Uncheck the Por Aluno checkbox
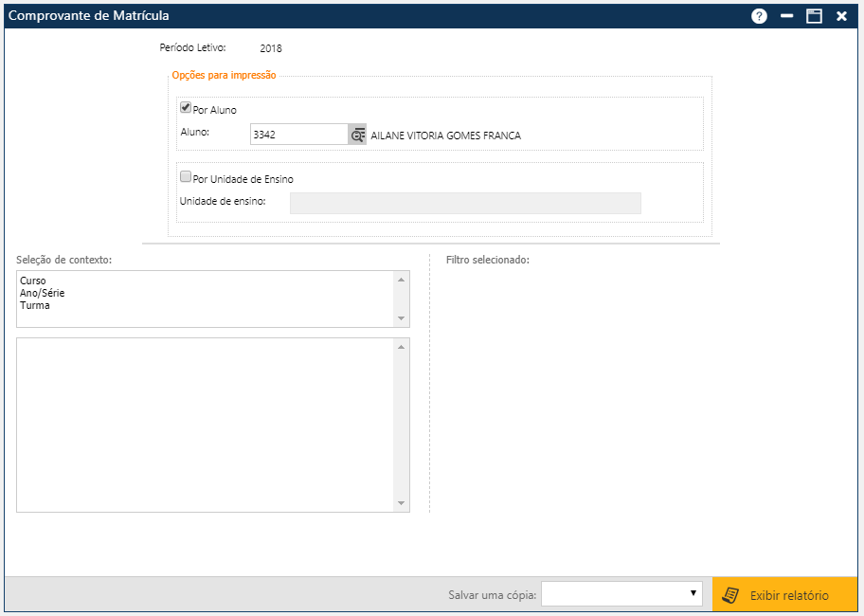864x616 pixels. [x=186, y=108]
